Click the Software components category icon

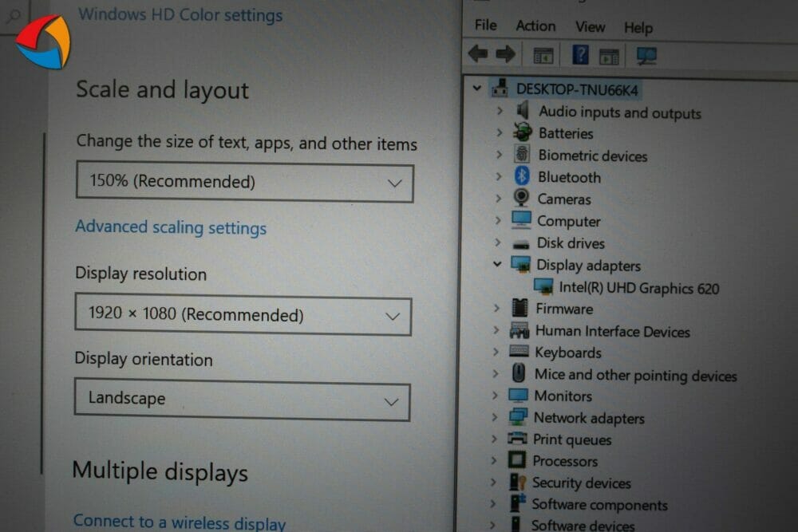[x=517, y=503]
